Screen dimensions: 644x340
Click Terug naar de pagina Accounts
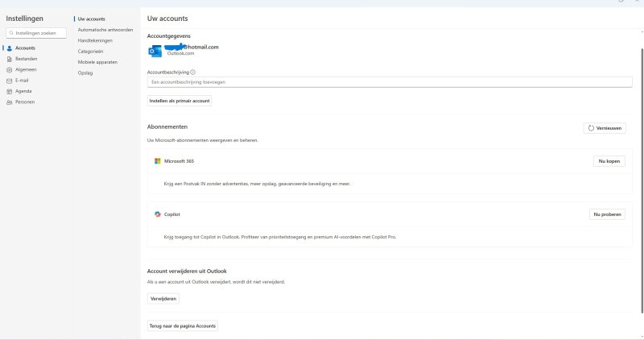183,326
